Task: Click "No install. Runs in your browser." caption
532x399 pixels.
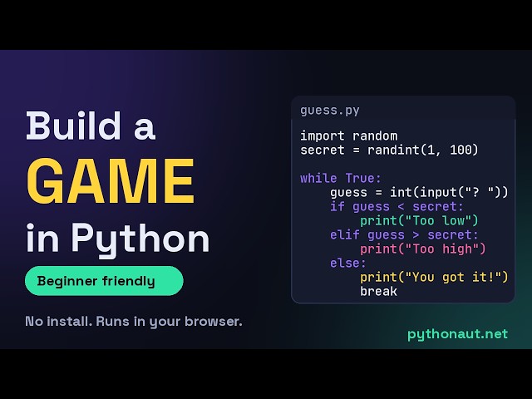Action: [x=134, y=322]
